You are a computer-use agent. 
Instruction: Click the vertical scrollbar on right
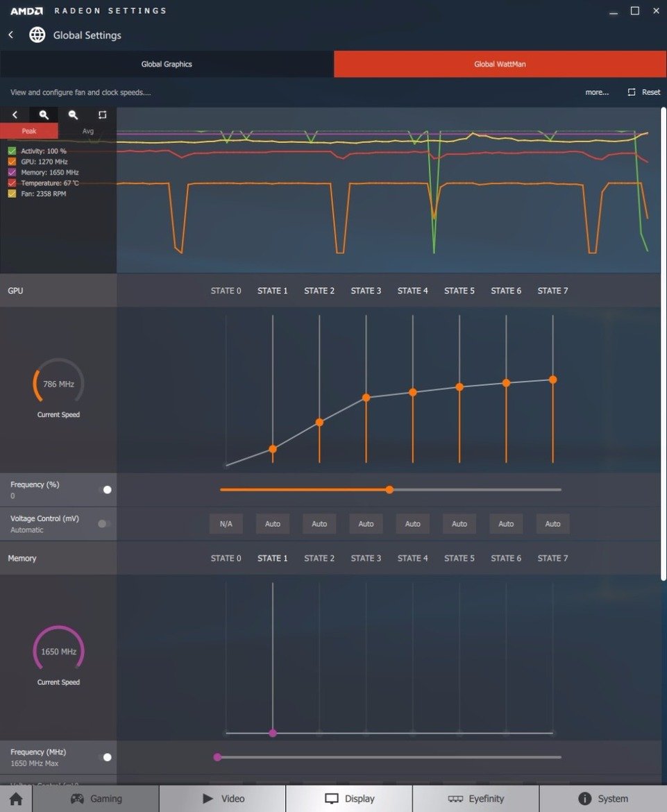(x=664, y=344)
